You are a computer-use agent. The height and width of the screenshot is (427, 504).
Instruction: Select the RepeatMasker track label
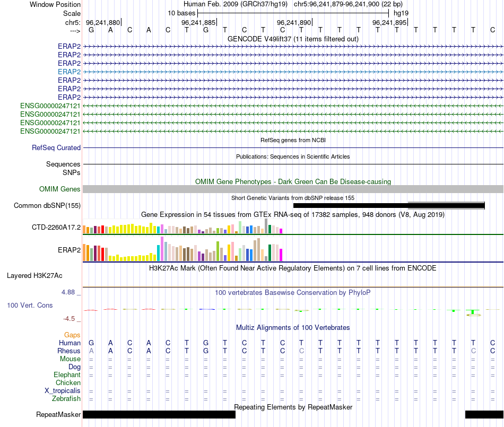[58, 415]
